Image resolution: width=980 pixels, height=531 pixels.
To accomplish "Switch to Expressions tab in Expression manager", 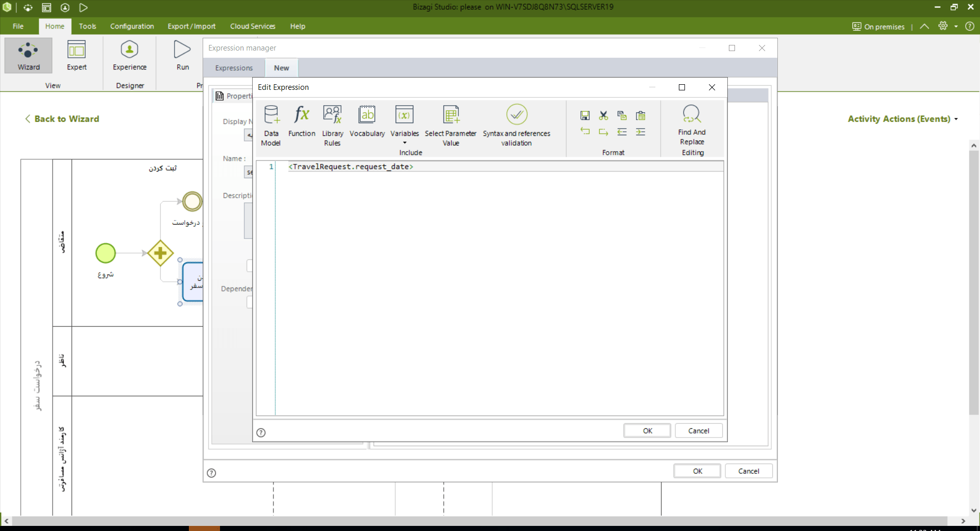I will pyautogui.click(x=234, y=68).
